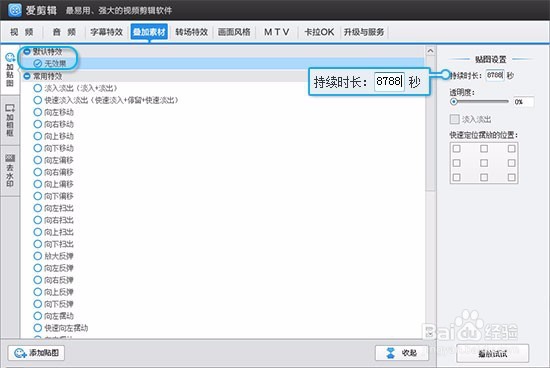This screenshot has height=368, width=550.
Task: Switch to the 音频 tab
Action: click(x=64, y=32)
